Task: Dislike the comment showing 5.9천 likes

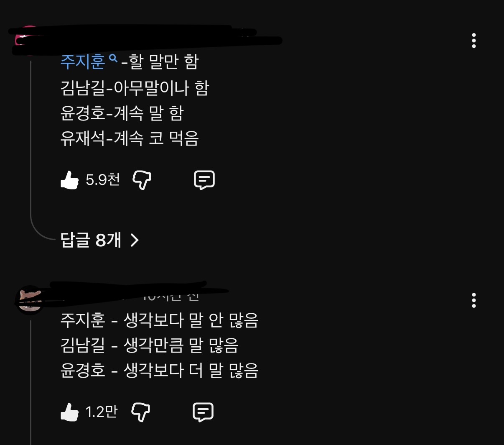Action: (x=142, y=180)
